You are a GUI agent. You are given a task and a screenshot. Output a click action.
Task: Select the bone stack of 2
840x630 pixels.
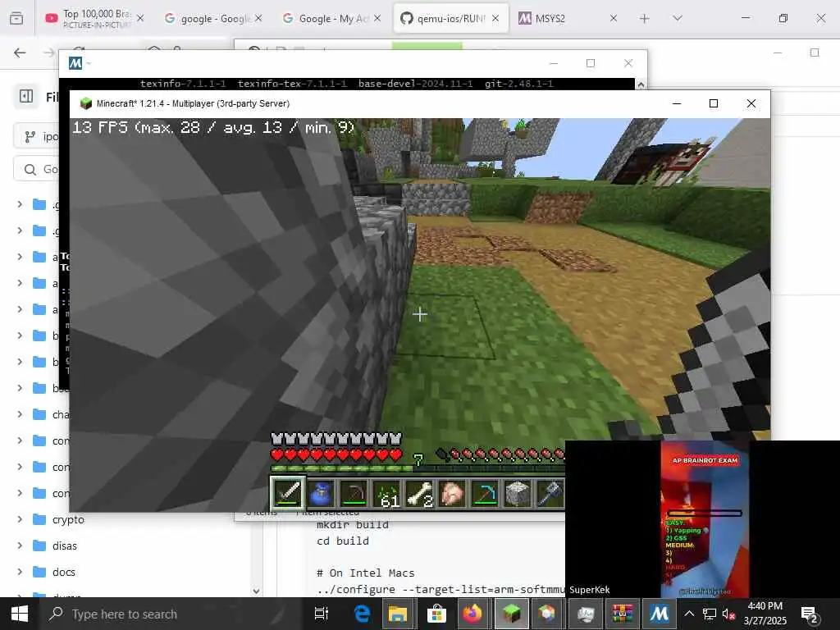pos(419,492)
